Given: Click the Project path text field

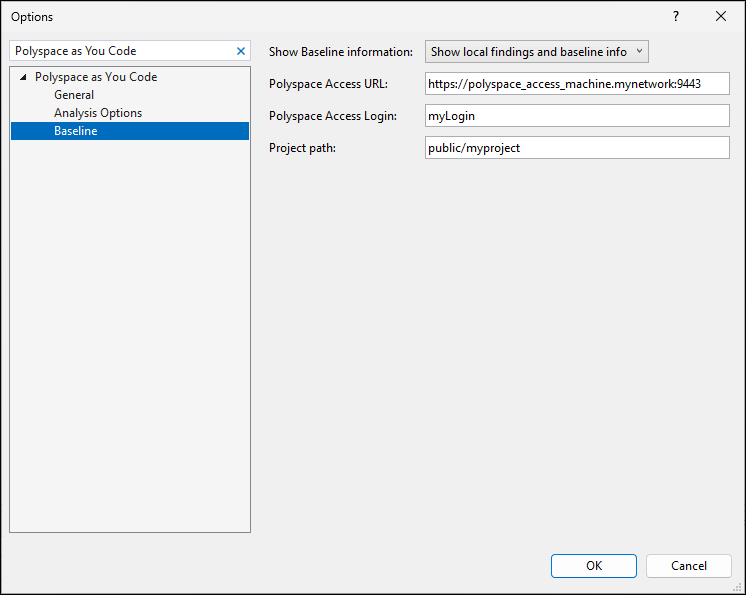Looking at the screenshot, I should pos(577,148).
